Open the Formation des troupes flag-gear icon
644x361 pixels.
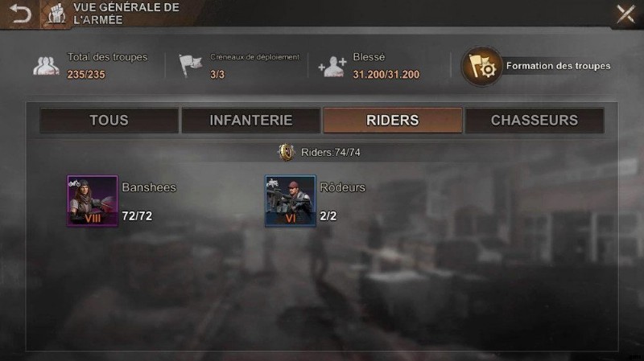coord(481,66)
